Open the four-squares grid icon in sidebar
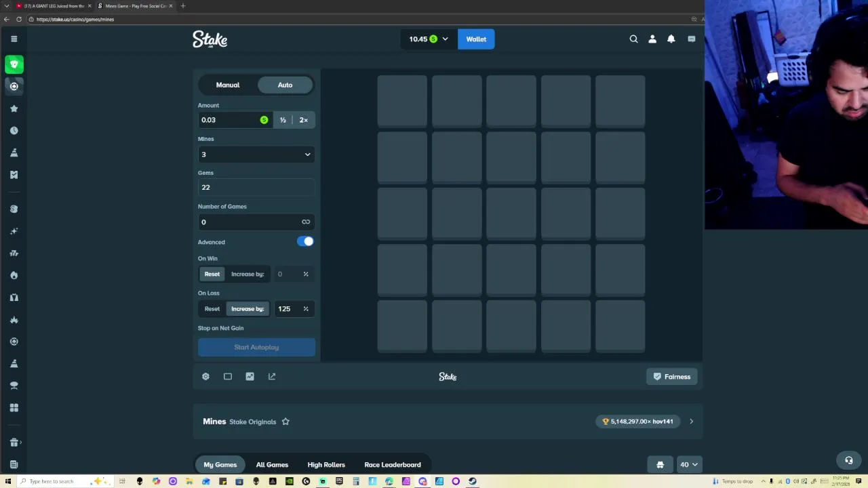The image size is (868, 488). (14, 407)
